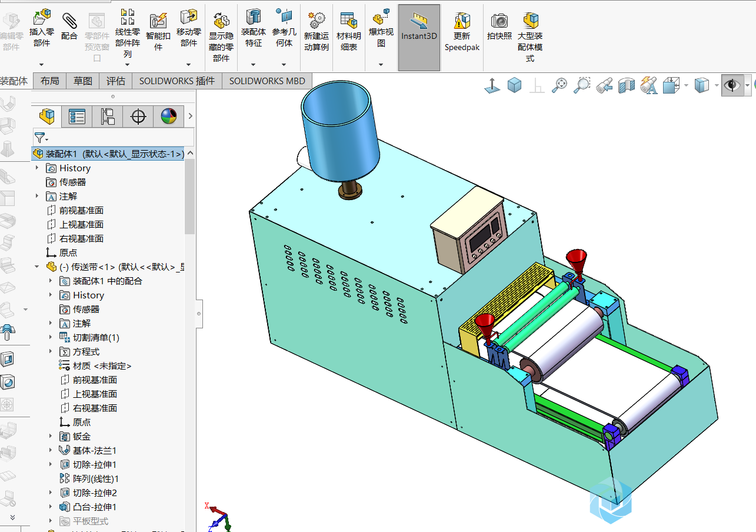Click the Insert Components (插入零部件) icon
The width and height of the screenshot is (756, 532).
(x=42, y=18)
